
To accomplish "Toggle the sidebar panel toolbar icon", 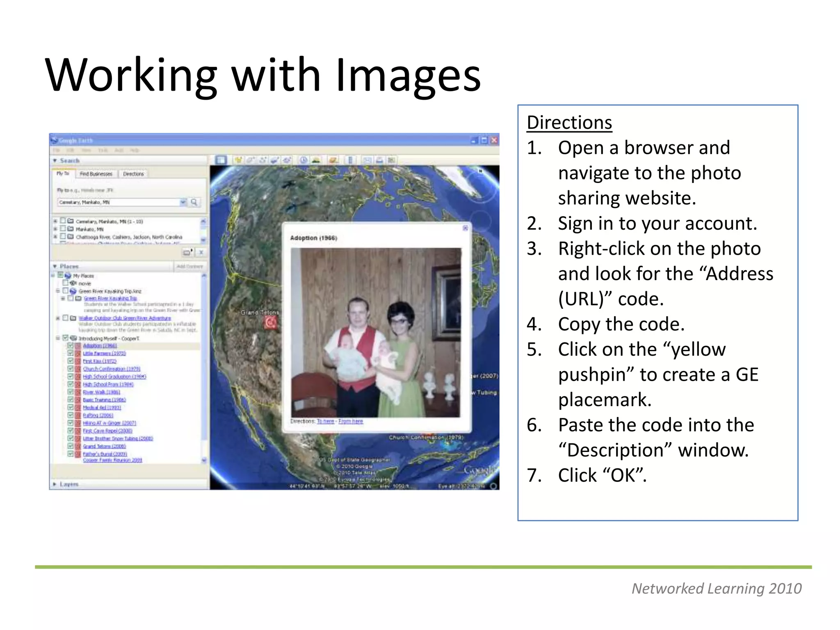I will point(221,160).
